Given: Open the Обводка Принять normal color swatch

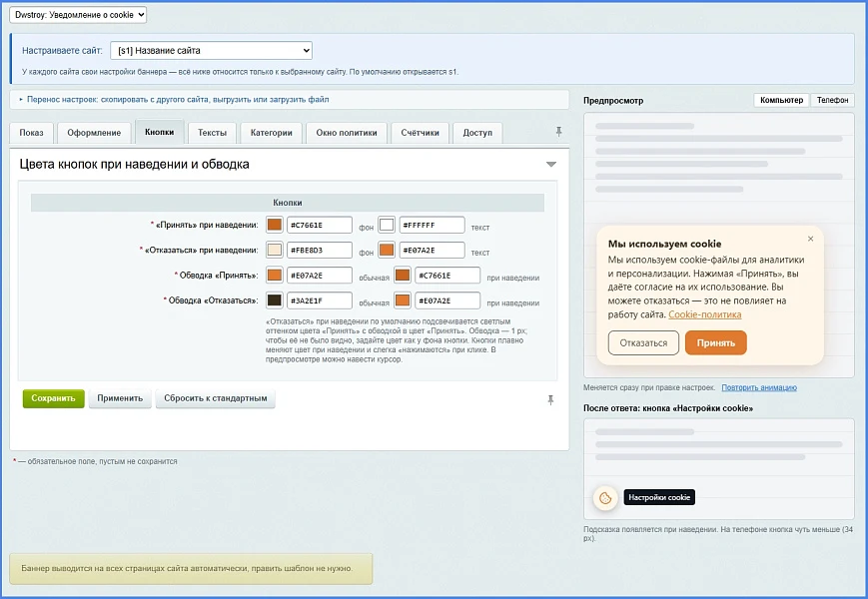Looking at the screenshot, I should (275, 275).
